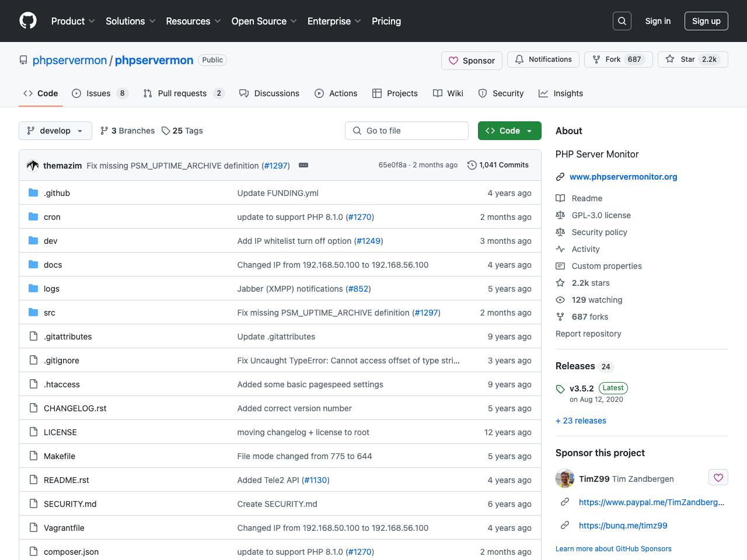Image resolution: width=747 pixels, height=560 pixels.
Task: Click file icon beside Vagrantfile
Action: pyautogui.click(x=33, y=528)
